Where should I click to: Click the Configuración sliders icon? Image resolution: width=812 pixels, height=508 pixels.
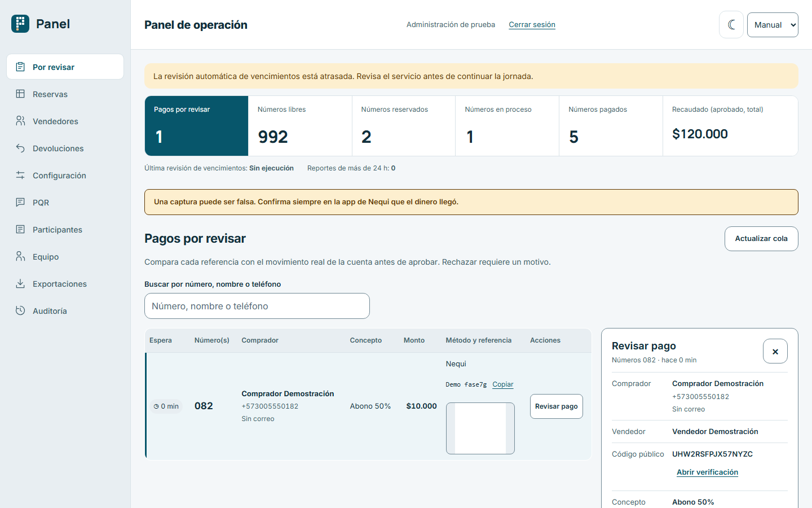[20, 175]
